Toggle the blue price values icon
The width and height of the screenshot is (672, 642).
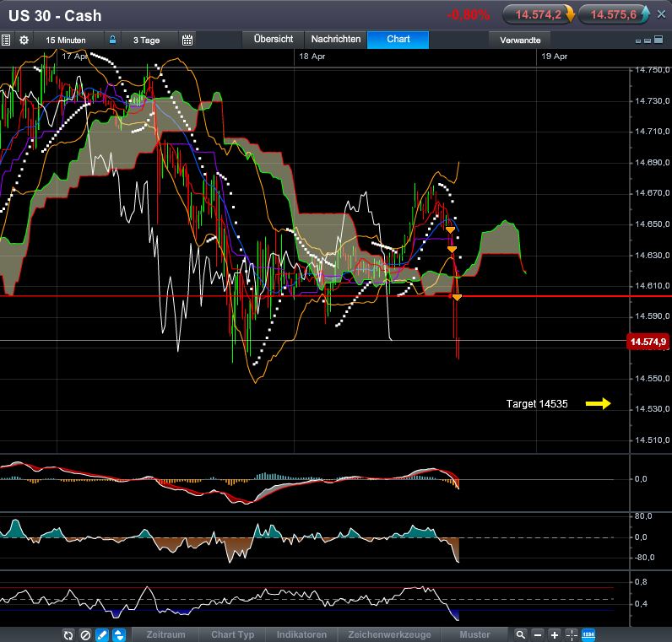588,634
